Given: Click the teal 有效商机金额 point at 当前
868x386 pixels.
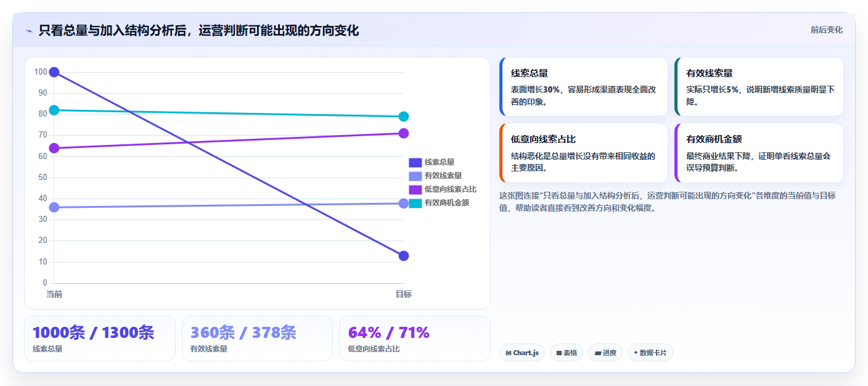Looking at the screenshot, I should coord(54,110).
